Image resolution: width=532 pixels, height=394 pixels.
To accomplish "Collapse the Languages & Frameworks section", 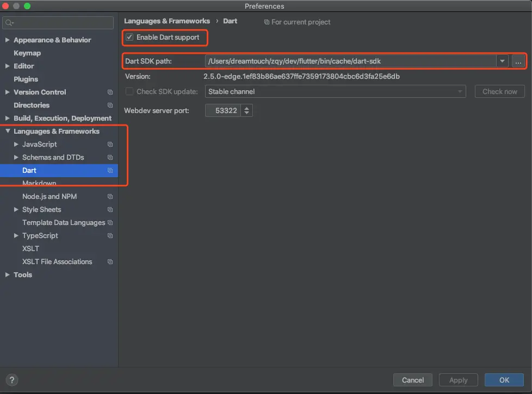I will (x=8, y=131).
